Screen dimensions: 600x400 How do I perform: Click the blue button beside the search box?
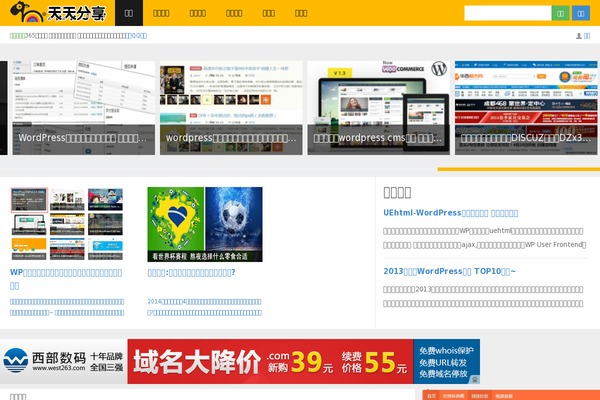point(581,13)
